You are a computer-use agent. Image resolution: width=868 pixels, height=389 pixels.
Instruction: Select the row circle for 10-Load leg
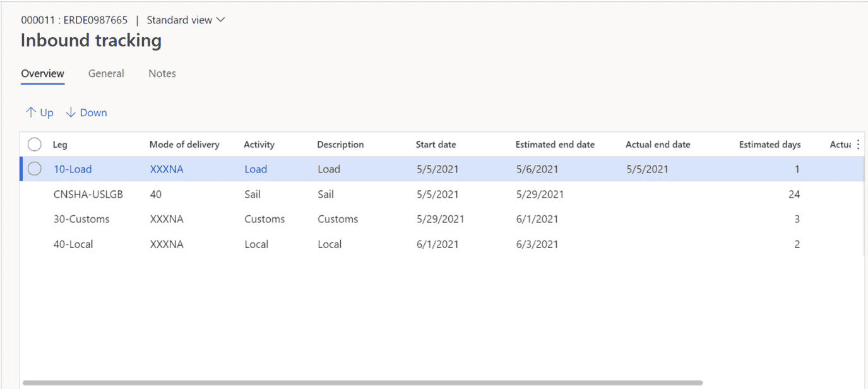35,169
